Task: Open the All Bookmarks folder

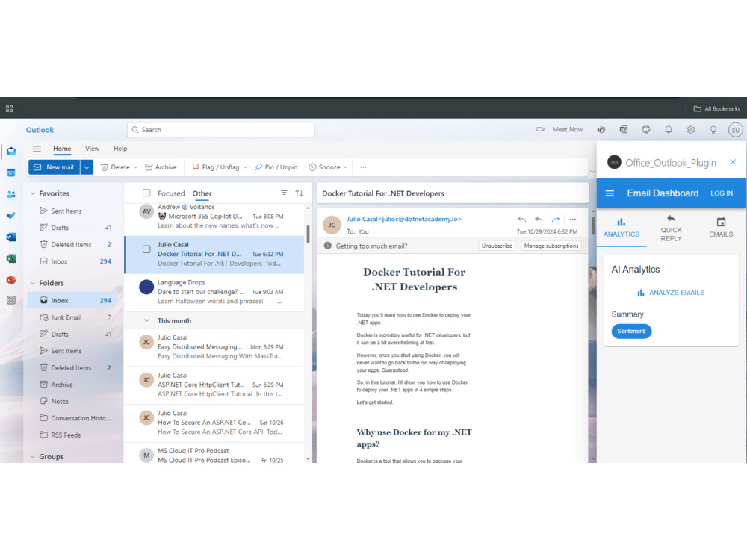Action: pos(716,108)
